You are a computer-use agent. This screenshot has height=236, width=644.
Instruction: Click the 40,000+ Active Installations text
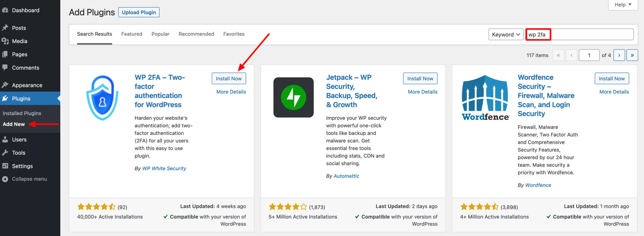pyautogui.click(x=110, y=217)
